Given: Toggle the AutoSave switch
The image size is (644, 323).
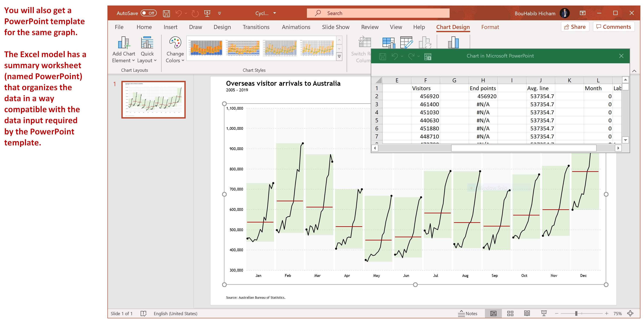Looking at the screenshot, I should click(x=148, y=13).
